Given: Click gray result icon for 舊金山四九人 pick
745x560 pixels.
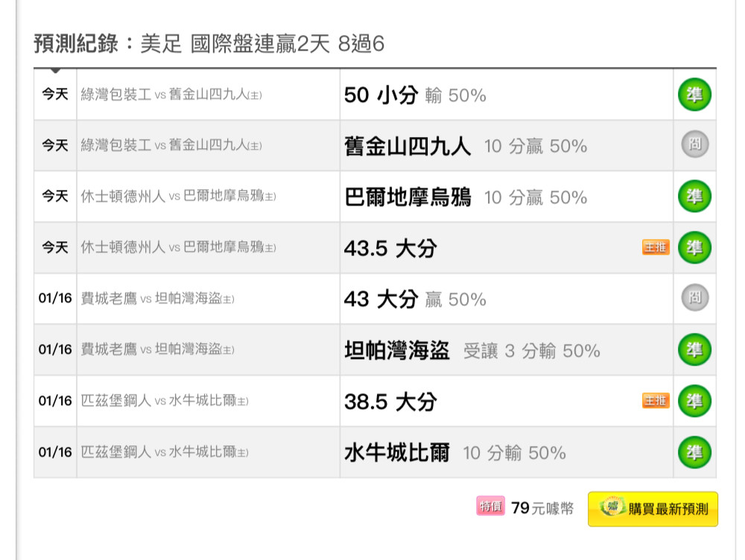Looking at the screenshot, I should click(x=694, y=144).
